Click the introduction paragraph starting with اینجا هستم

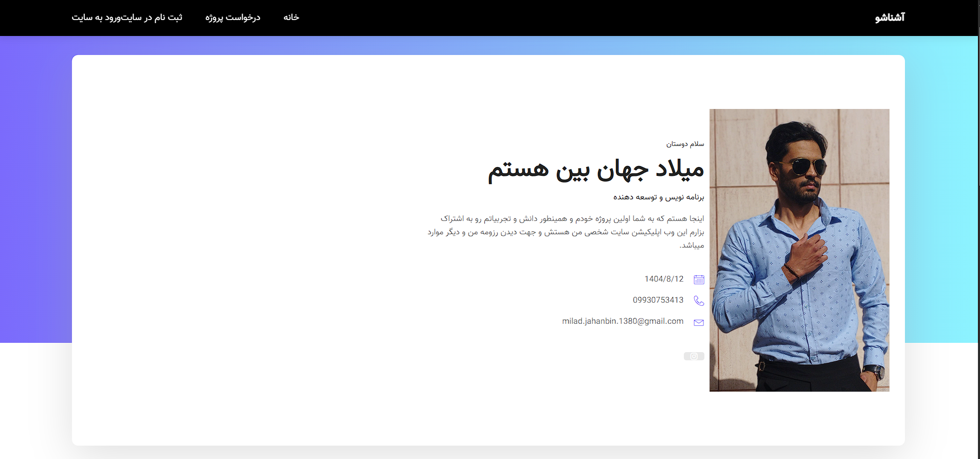click(x=566, y=232)
